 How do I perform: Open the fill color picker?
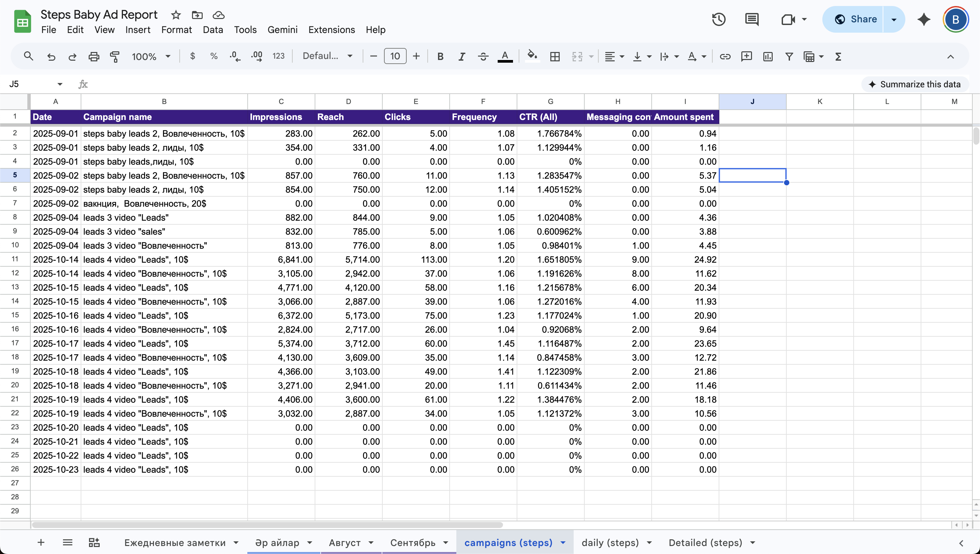click(532, 57)
